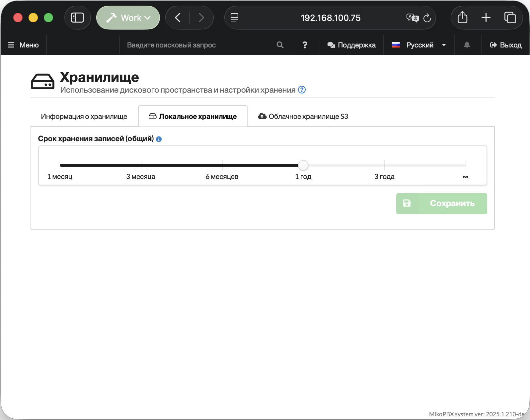Click the blue help icon beside storage subtitle

[302, 90]
